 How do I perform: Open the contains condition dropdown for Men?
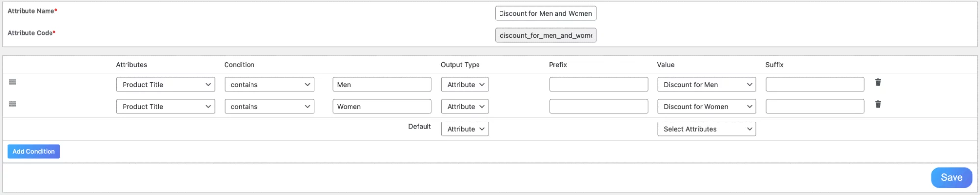coord(269,85)
